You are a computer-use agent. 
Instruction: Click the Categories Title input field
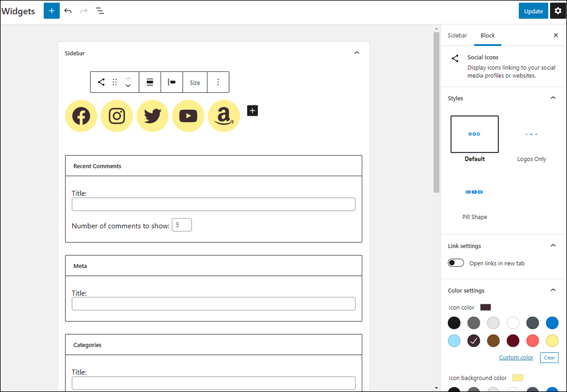(213, 383)
